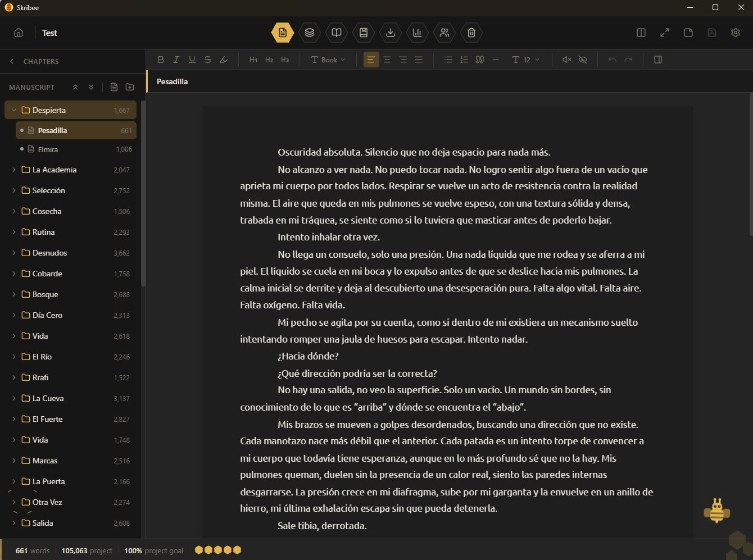This screenshot has height=560, width=753.
Task: Enable italic text formatting
Action: [176, 60]
